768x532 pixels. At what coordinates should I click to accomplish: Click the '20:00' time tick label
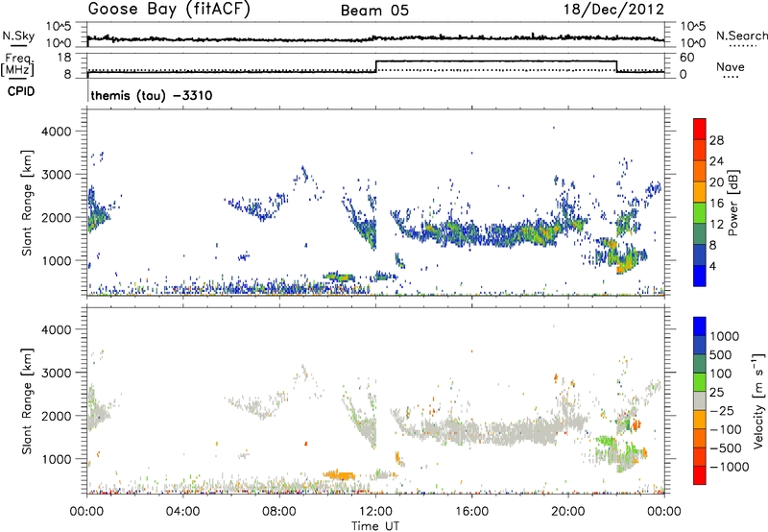568,512
